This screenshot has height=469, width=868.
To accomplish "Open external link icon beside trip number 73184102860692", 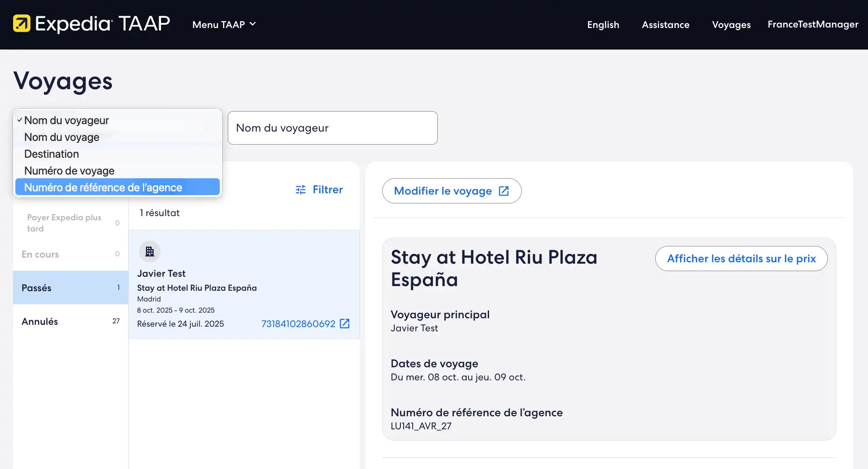I will click(x=345, y=323).
